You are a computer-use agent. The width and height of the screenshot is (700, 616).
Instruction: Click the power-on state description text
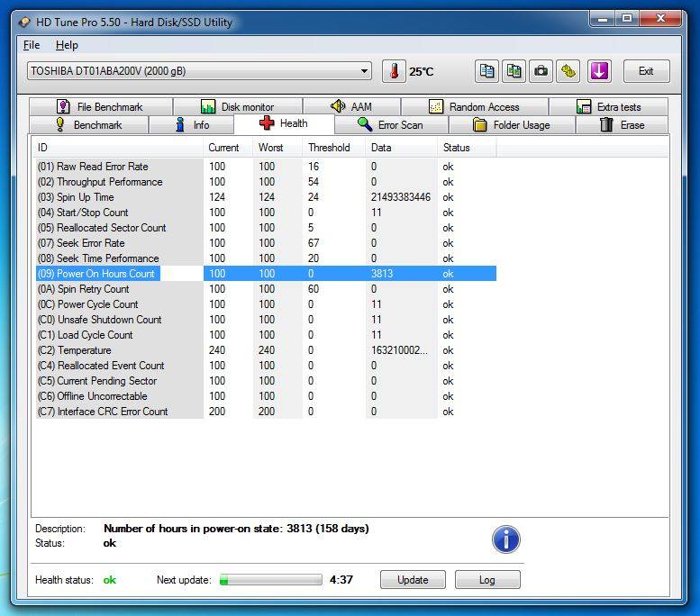pyautogui.click(x=237, y=529)
